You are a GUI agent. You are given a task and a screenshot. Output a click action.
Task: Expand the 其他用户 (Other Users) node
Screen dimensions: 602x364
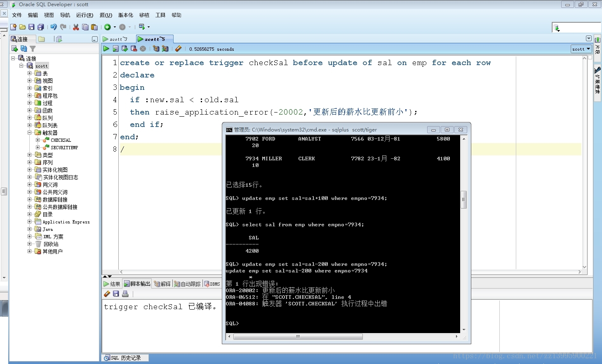tap(30, 251)
